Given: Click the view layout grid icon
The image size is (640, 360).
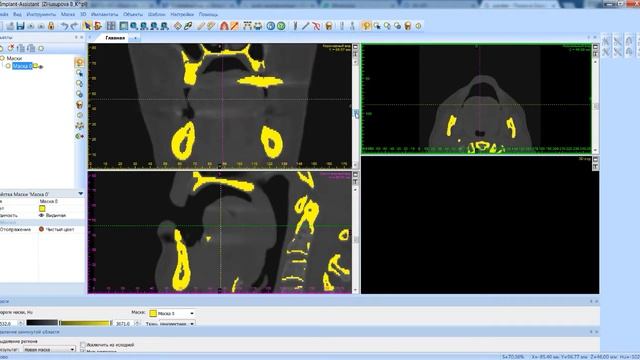Looking at the screenshot, I should click(111, 26).
